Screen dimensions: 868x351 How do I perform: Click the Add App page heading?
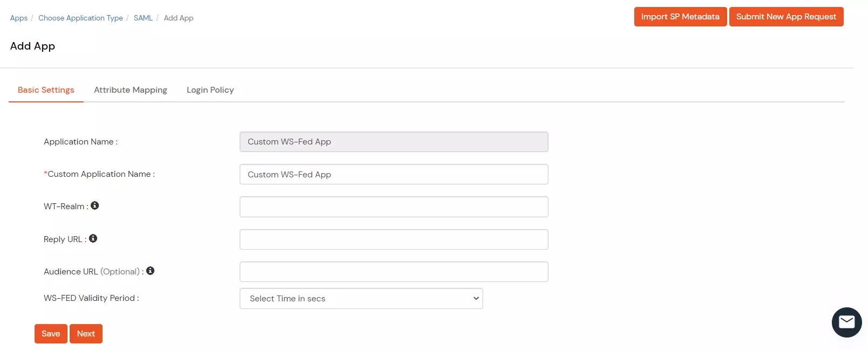[32, 46]
